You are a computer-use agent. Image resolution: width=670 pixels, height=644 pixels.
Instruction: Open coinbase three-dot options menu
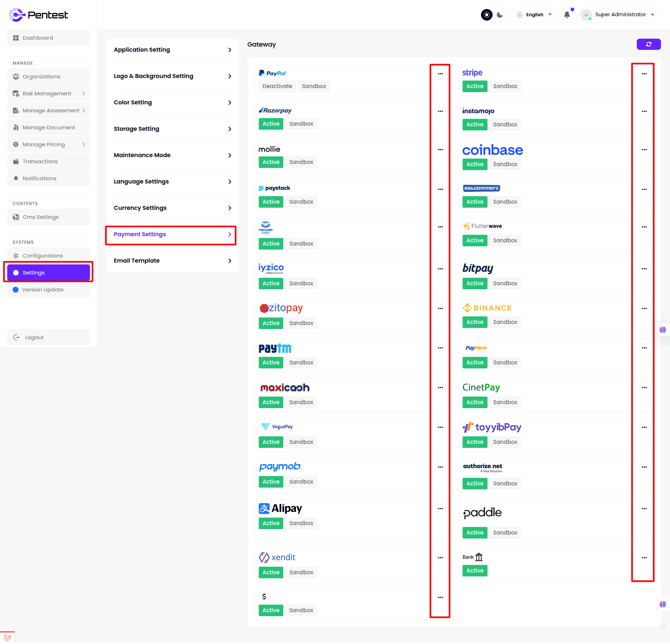[644, 150]
